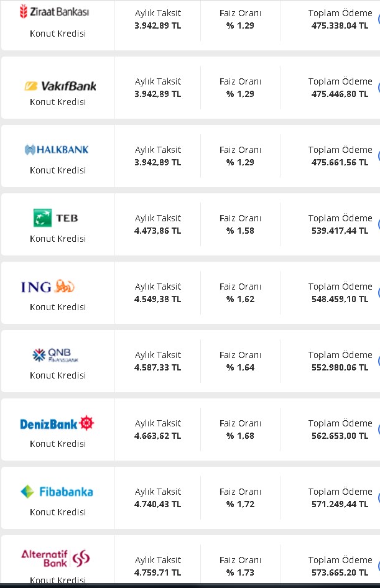Open Konut Kredisi link under Halkbank
The height and width of the screenshot is (588, 380).
point(58,170)
